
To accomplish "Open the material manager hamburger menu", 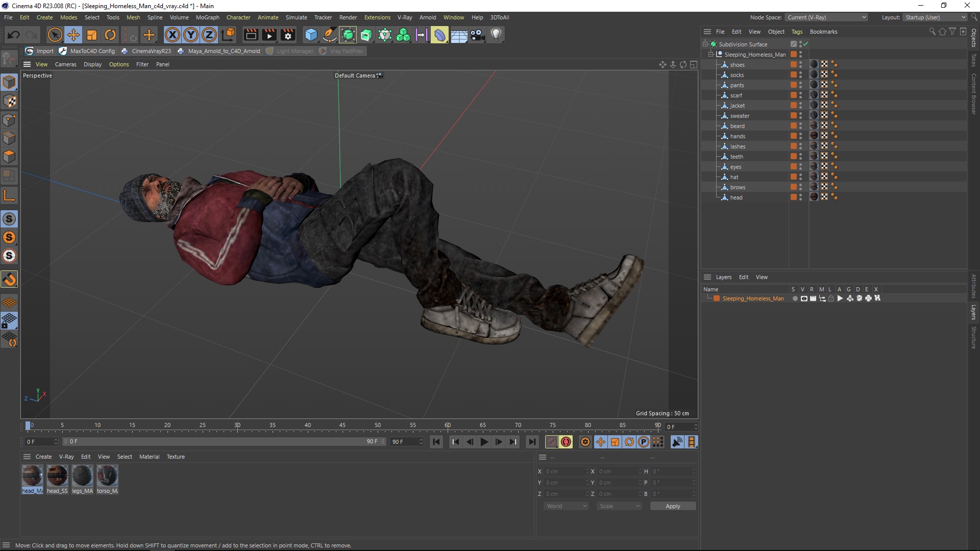I will coord(27,457).
